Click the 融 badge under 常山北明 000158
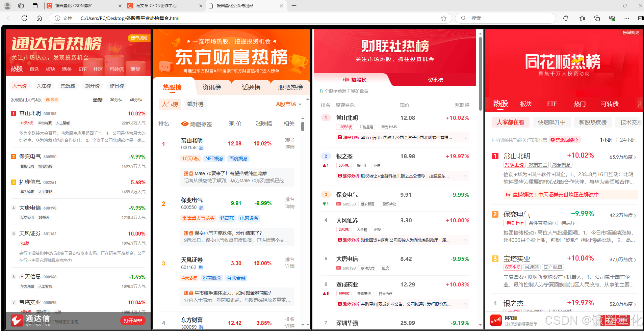This screenshot has height=331, width=644. pyautogui.click(x=201, y=148)
